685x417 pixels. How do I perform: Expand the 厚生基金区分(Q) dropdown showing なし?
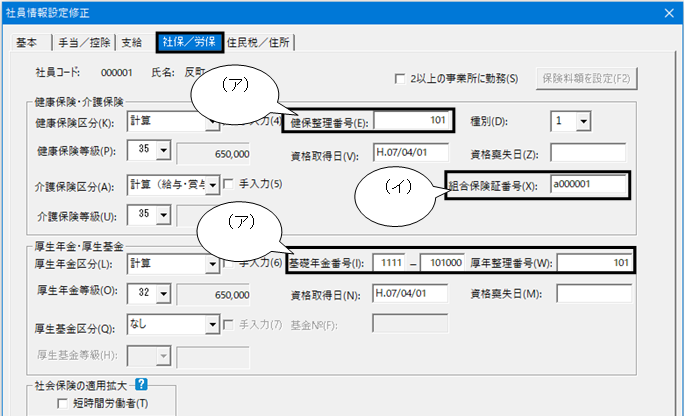212,324
